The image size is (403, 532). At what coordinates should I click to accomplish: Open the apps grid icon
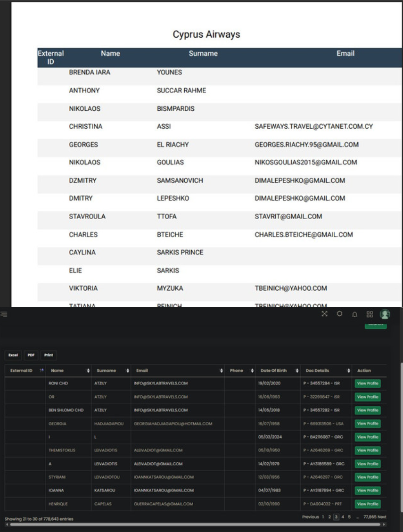[370, 314]
